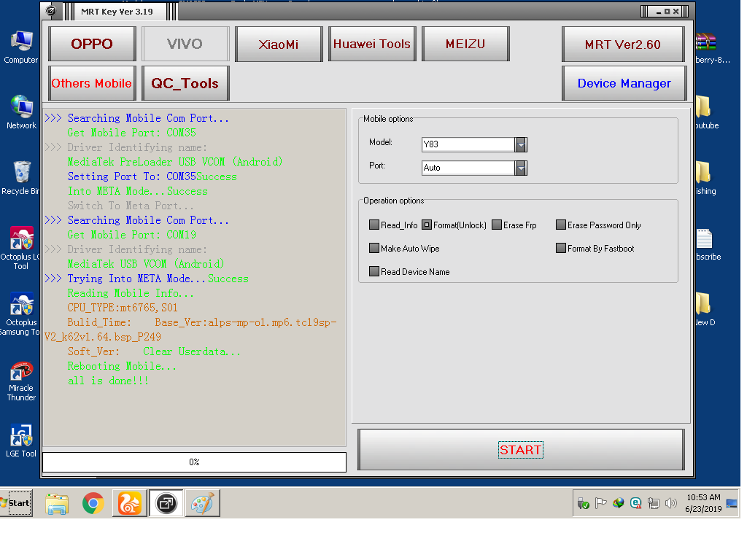747x560 pixels.
Task: Select MRT Key taskbar item
Action: (x=166, y=503)
